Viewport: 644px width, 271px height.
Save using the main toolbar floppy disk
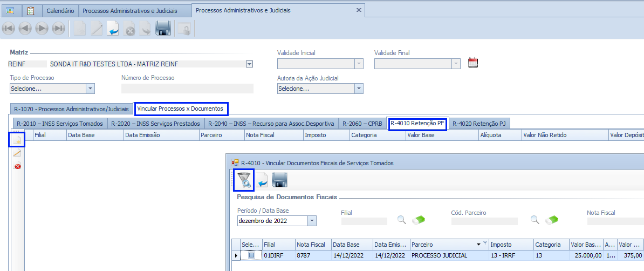pos(163,29)
